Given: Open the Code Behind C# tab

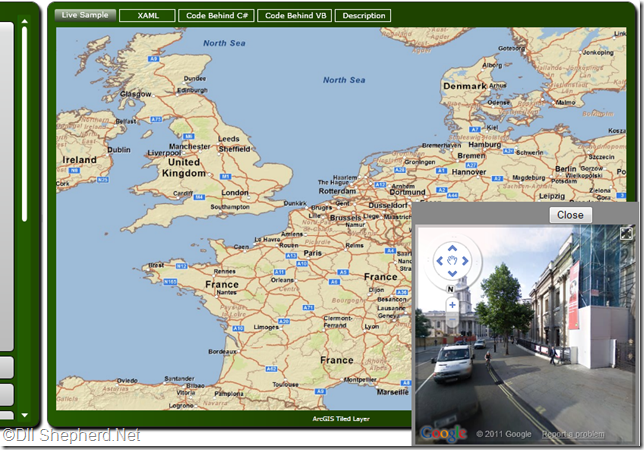Looking at the screenshot, I should [216, 16].
